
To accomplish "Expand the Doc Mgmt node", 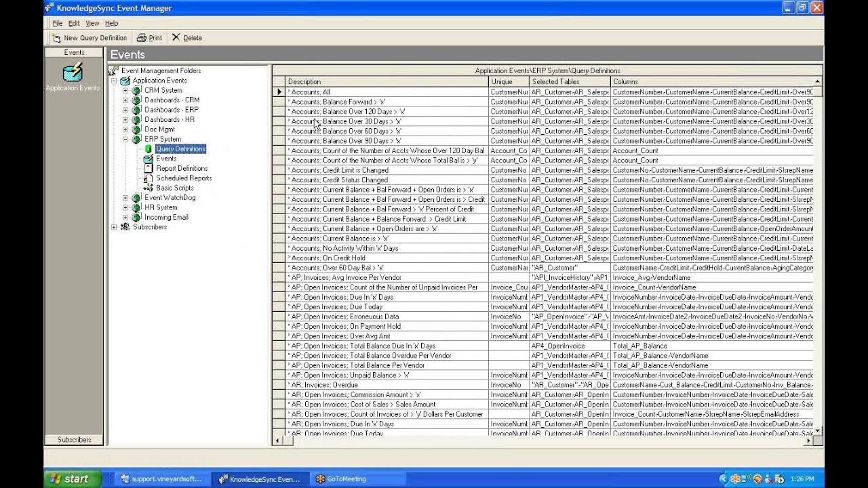I will tap(125, 129).
